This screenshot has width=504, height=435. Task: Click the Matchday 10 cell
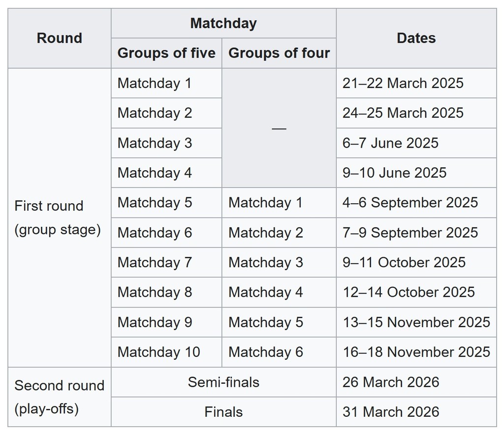click(x=158, y=352)
